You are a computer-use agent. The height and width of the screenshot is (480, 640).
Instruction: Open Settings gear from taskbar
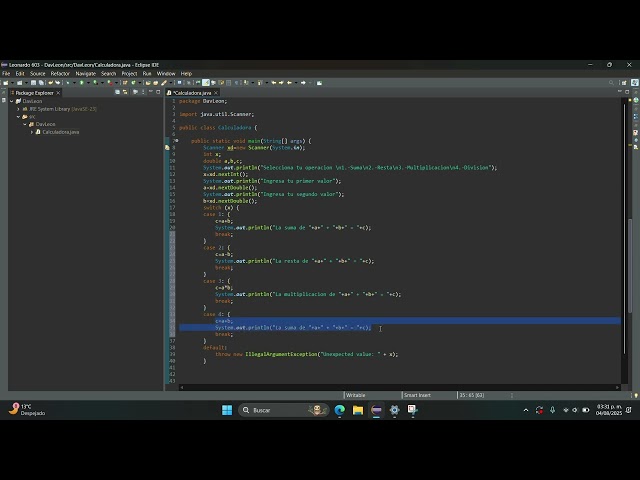(394, 410)
